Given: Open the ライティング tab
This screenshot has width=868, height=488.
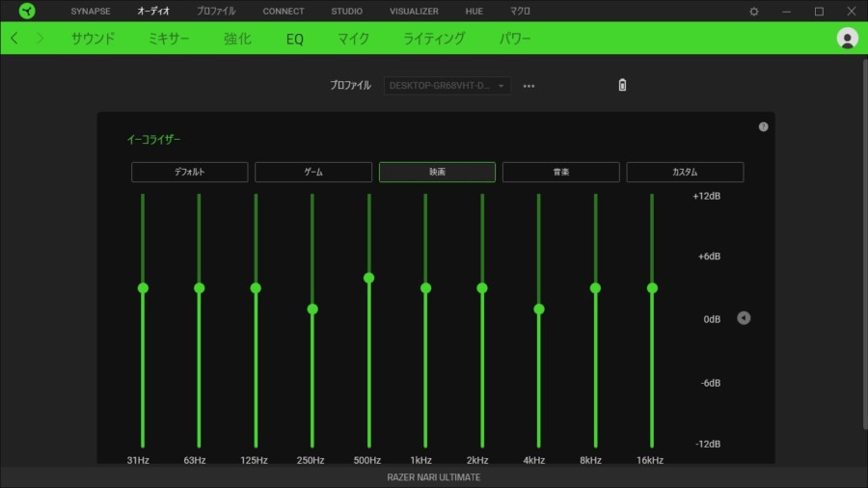Looking at the screenshot, I should click(x=434, y=39).
